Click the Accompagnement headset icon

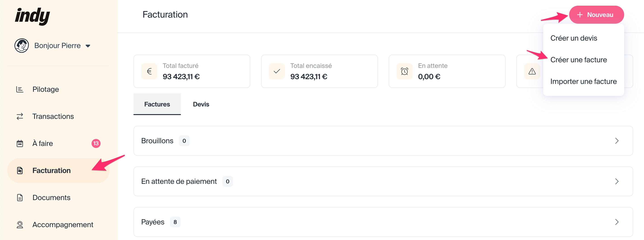point(20,224)
